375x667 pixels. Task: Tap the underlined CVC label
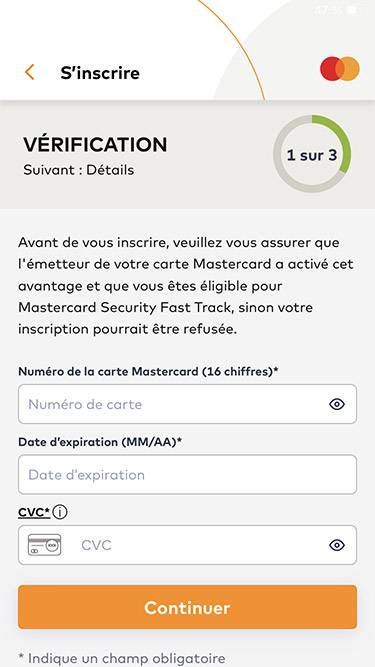click(x=34, y=513)
